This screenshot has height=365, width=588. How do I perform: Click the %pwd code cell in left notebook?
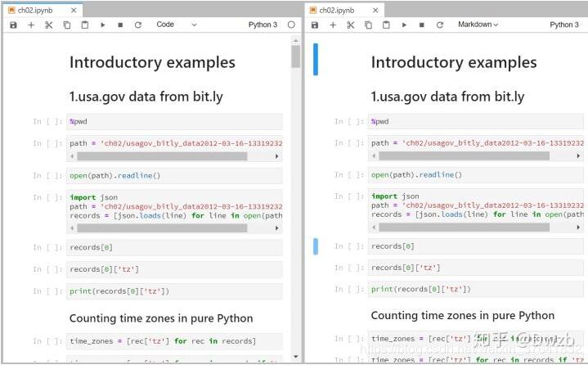click(x=174, y=121)
